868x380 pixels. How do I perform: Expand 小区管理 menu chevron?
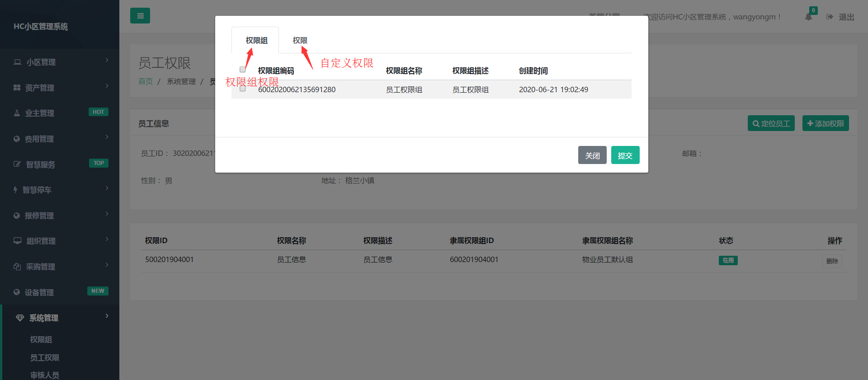click(107, 60)
